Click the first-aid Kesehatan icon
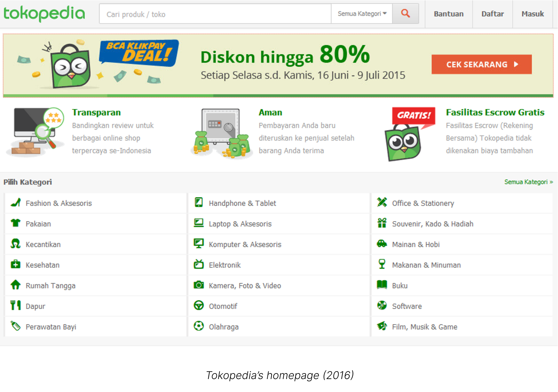Screen dimensions: 558x392 (x=16, y=264)
